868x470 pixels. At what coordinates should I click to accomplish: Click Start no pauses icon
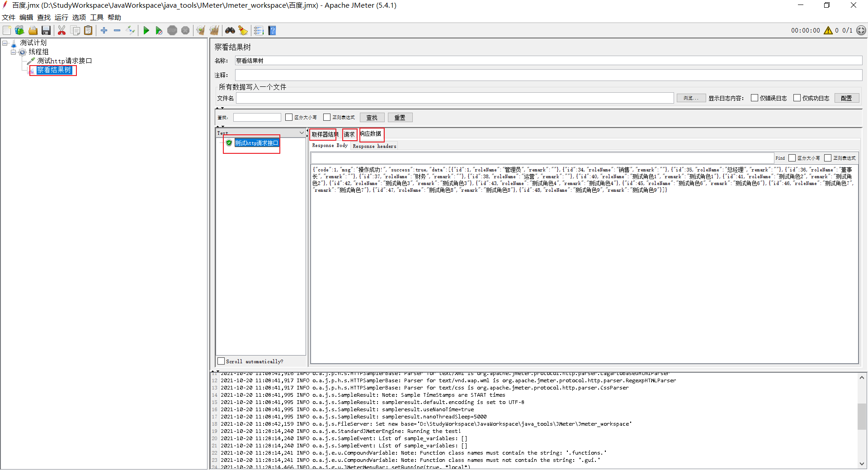pyautogui.click(x=159, y=30)
